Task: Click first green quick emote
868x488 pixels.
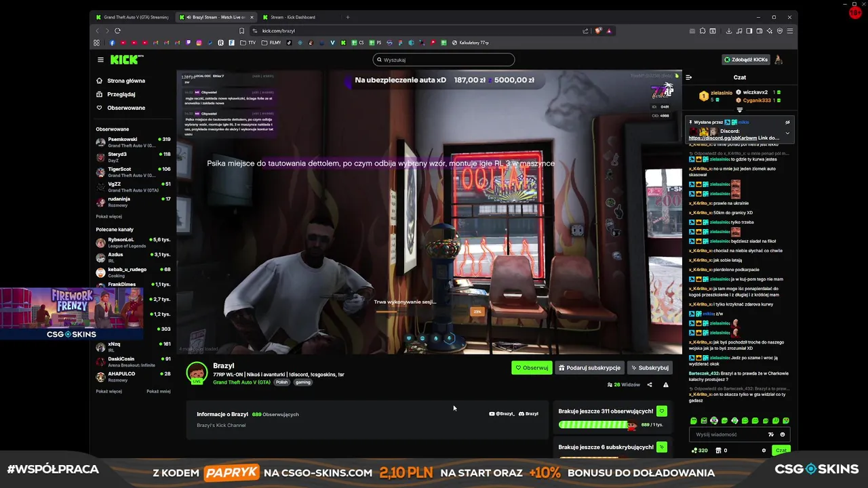Action: coord(693,421)
